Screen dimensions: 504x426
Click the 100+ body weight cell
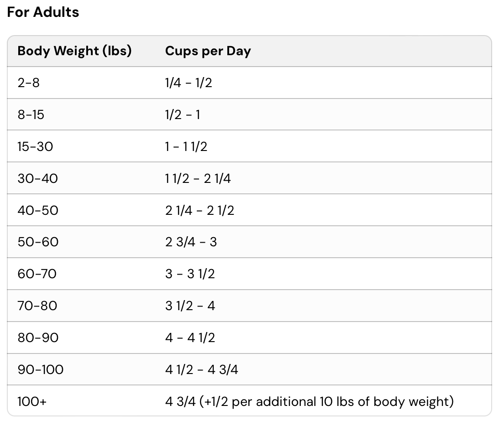32,401
